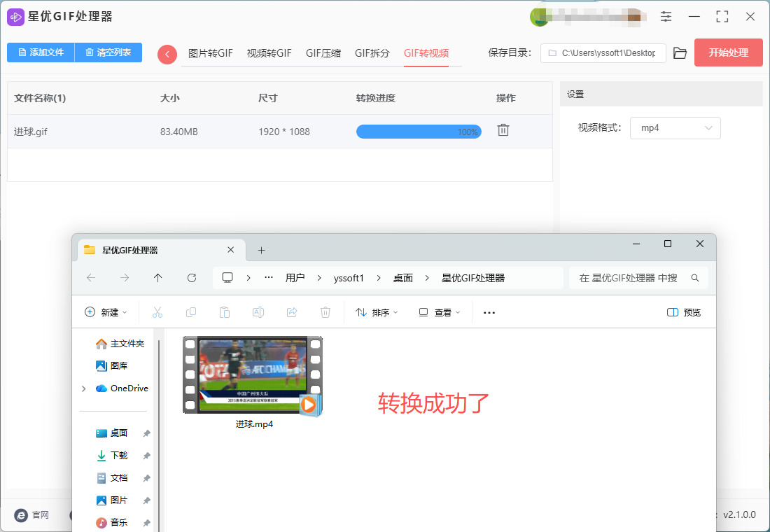Open the app settings sliders icon

point(666,17)
